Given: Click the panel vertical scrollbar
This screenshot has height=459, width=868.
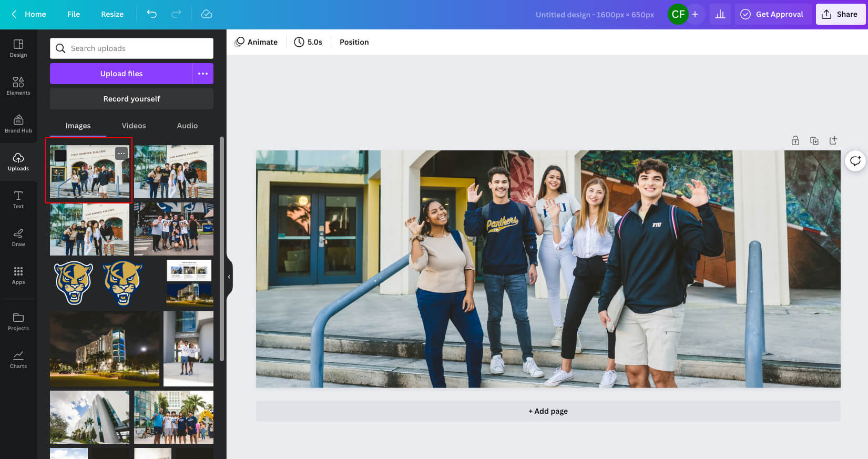Looking at the screenshot, I should click(222, 249).
